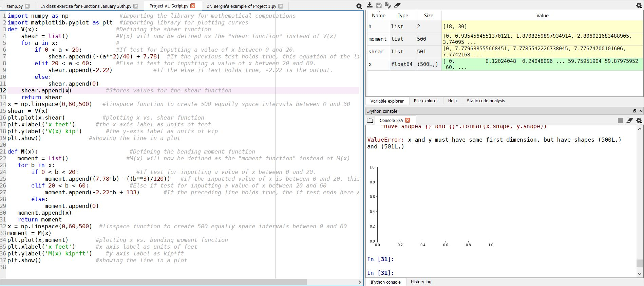Open the IPython console options gear menu
The height and width of the screenshot is (286, 644).
pyautogui.click(x=639, y=121)
